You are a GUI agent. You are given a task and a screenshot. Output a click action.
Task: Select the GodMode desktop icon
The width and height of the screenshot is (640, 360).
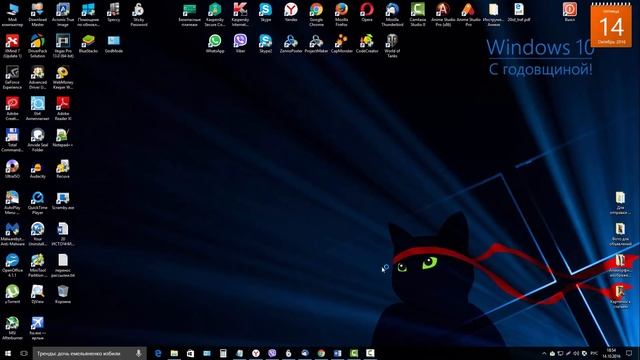113,44
